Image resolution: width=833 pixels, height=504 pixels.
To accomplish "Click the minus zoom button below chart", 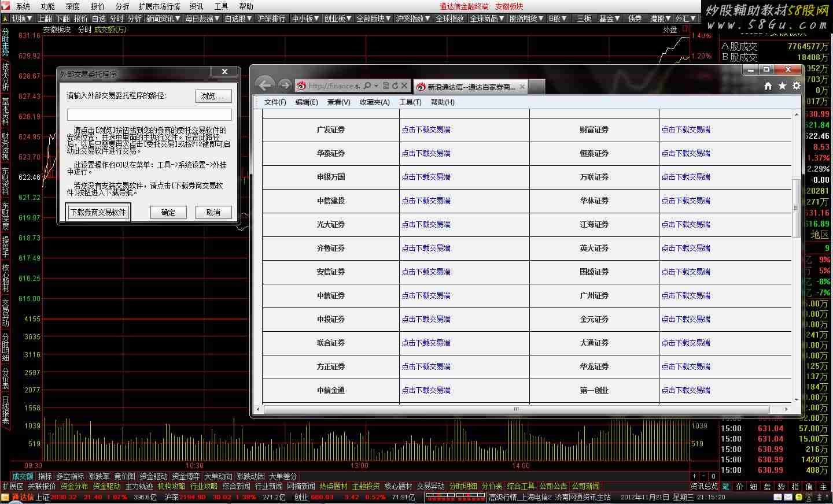I will point(704,476).
